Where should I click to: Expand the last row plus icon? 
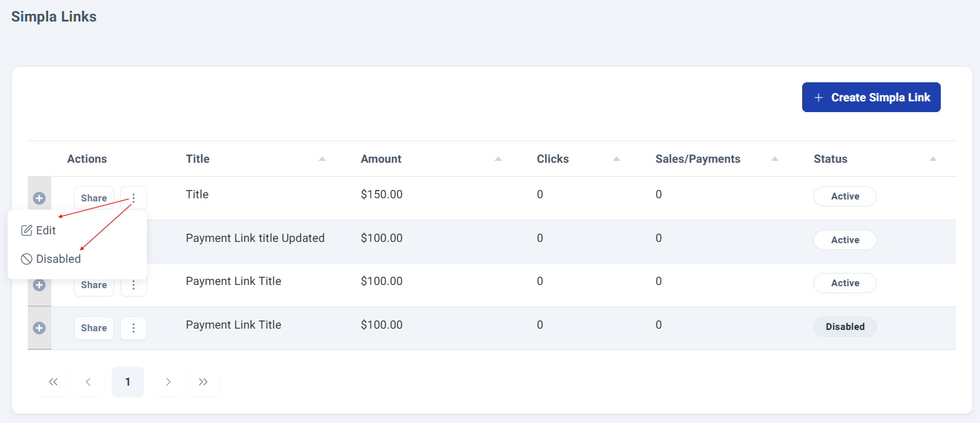[39, 328]
